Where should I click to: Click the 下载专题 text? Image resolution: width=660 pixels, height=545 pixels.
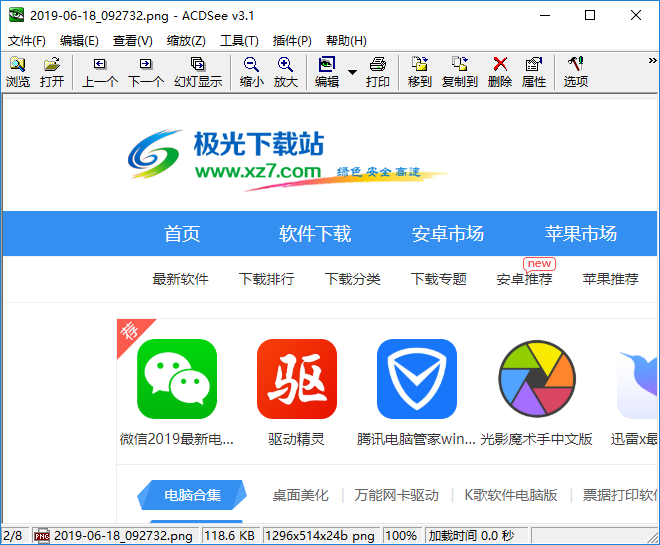[x=439, y=279]
